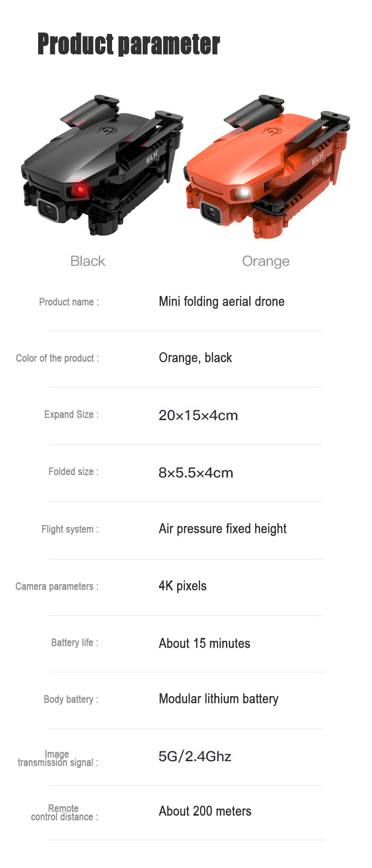
Task: Click the Air pressure fixed height value
Action: [x=222, y=529]
